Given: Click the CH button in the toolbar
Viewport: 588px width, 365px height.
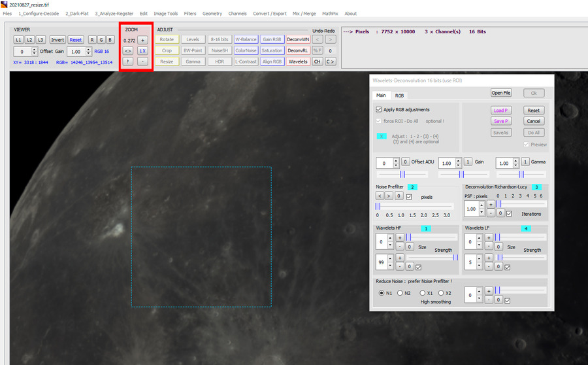Looking at the screenshot, I should pos(318,61).
